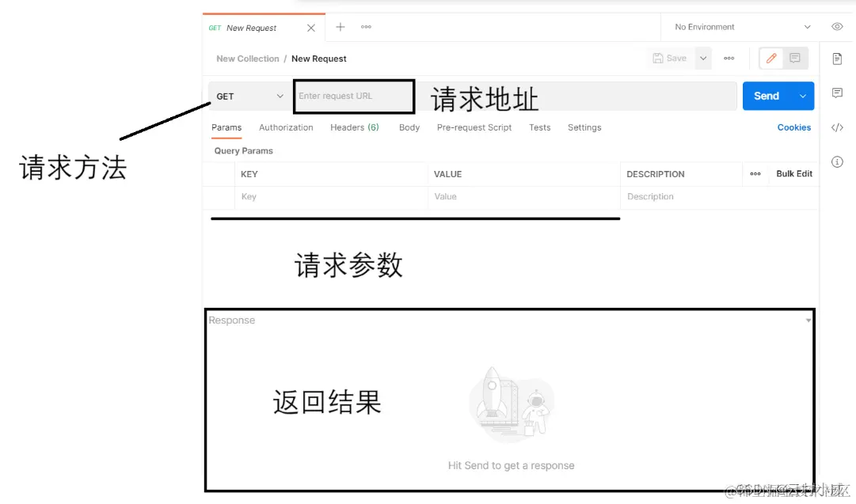This screenshot has height=504, width=856.
Task: Open the GET method dropdown
Action: (x=250, y=96)
